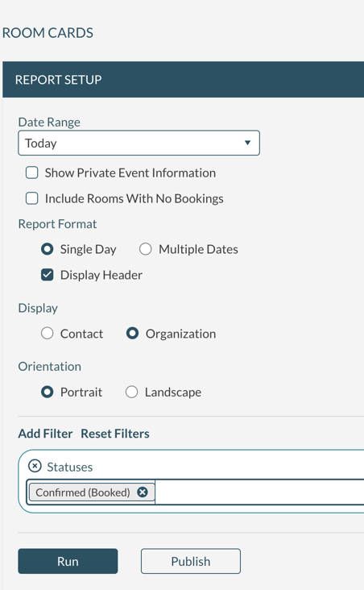Set orientation to Landscape
This screenshot has width=364, height=590.
131,392
